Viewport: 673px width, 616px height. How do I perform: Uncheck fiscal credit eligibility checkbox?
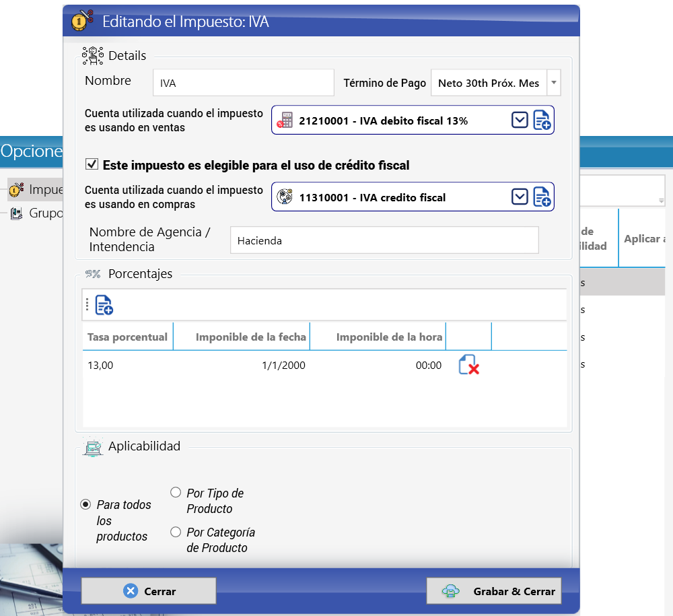[92, 164]
